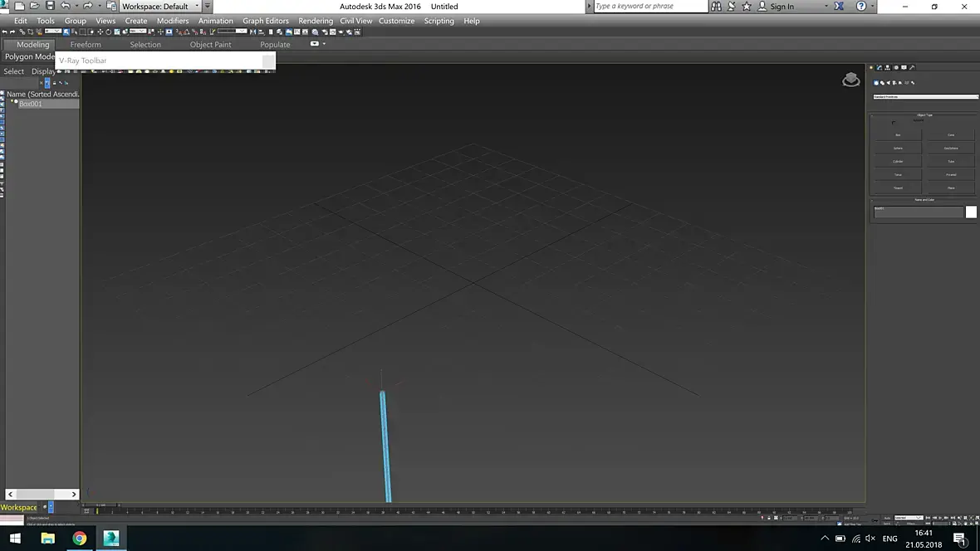980x551 pixels.
Task: Click the timeline time slider handle
Action: tap(100, 505)
